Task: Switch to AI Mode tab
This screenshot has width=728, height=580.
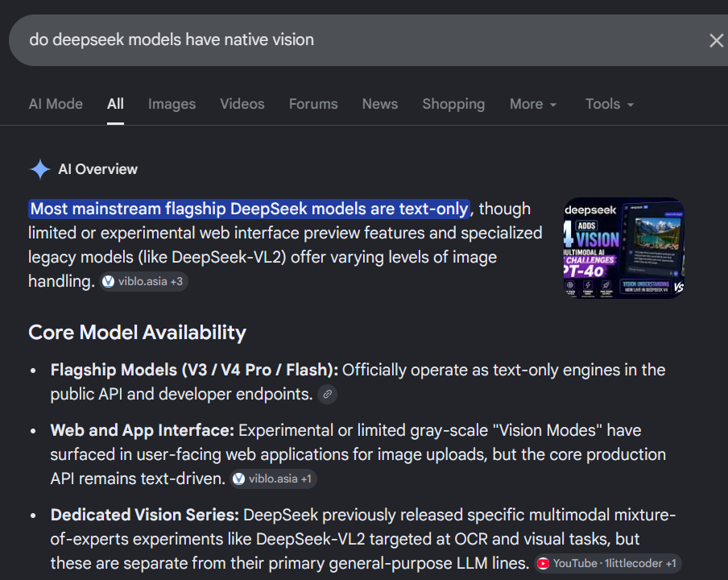Action: coord(56,104)
